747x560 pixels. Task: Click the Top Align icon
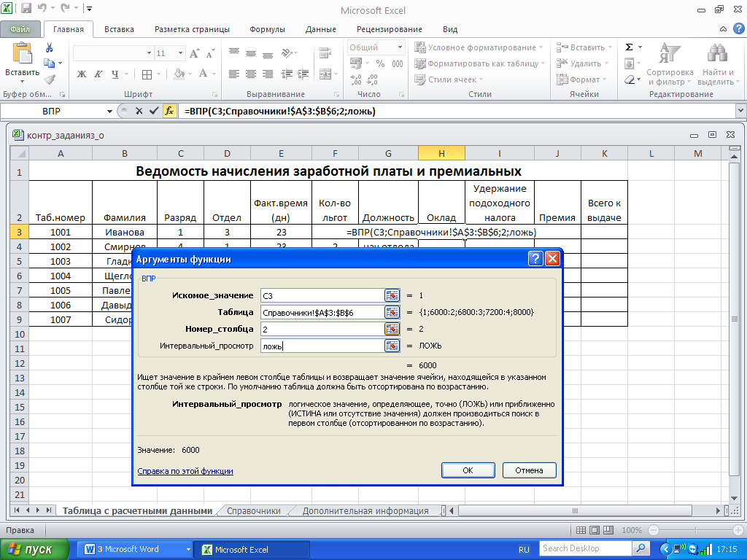tap(233, 52)
